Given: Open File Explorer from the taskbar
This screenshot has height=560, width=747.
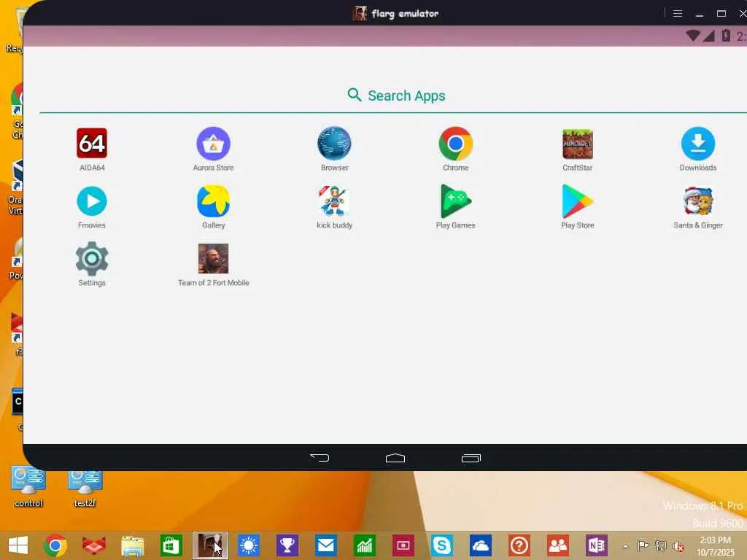Looking at the screenshot, I should tap(133, 545).
